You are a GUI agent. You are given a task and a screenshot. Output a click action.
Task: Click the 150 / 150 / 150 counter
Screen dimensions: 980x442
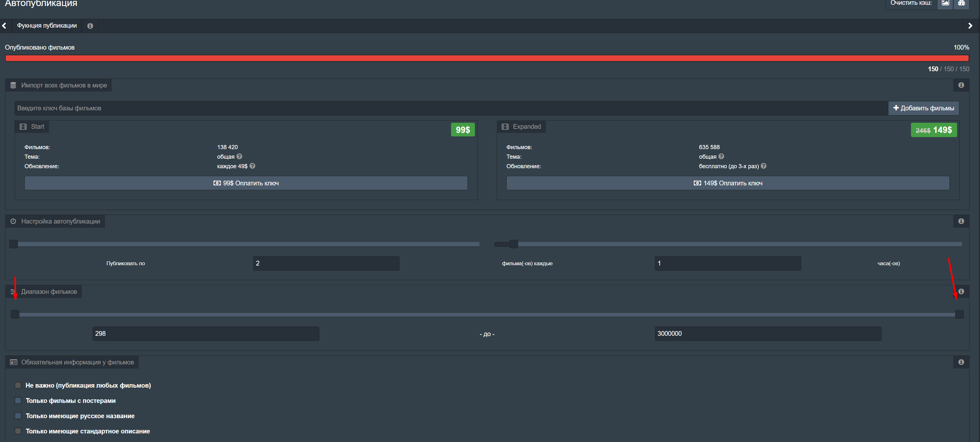point(949,69)
